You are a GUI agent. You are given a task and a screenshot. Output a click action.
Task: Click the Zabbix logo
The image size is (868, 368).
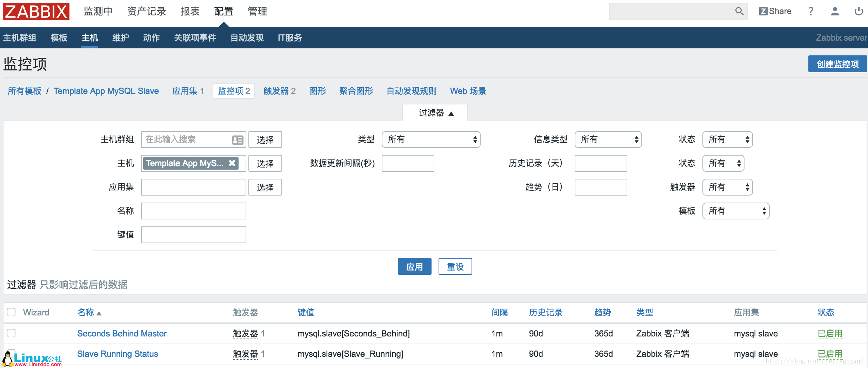point(36,12)
